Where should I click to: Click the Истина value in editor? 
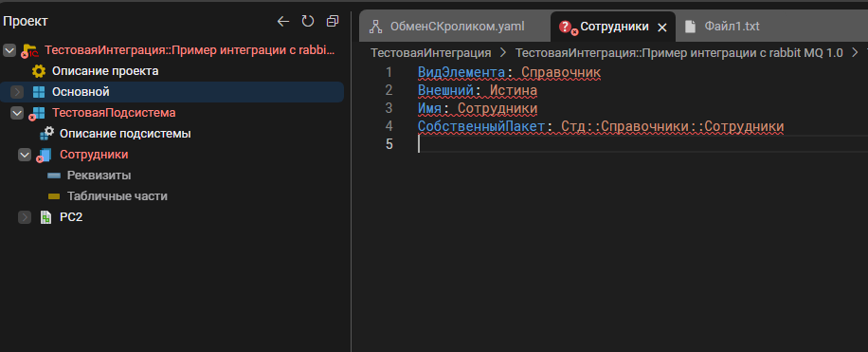pos(514,90)
